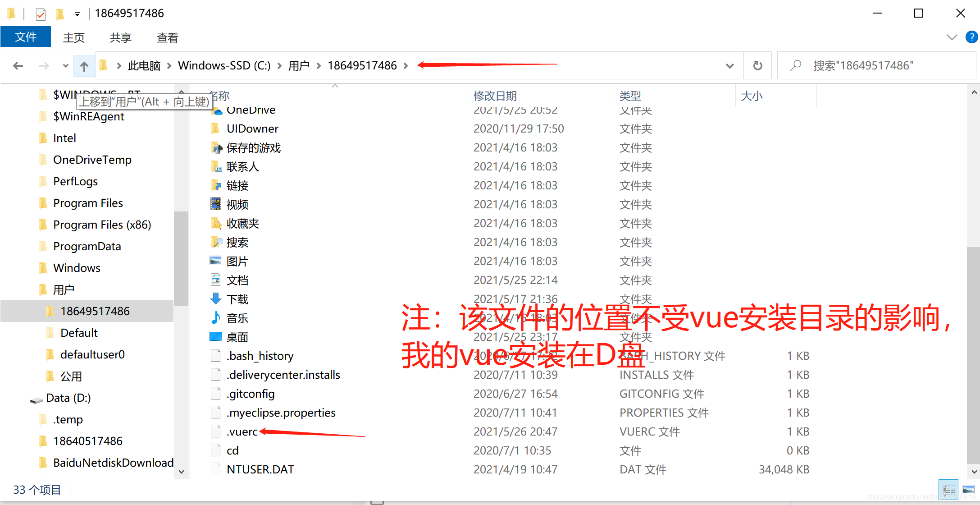Select the 文档 folder icon
The image size is (980, 505).
click(216, 280)
